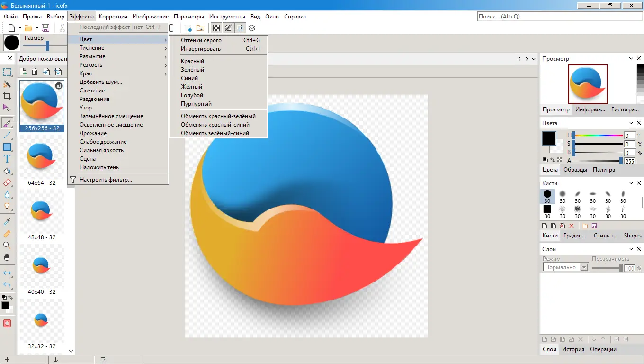Pick the blur droplet tool

tap(7, 195)
